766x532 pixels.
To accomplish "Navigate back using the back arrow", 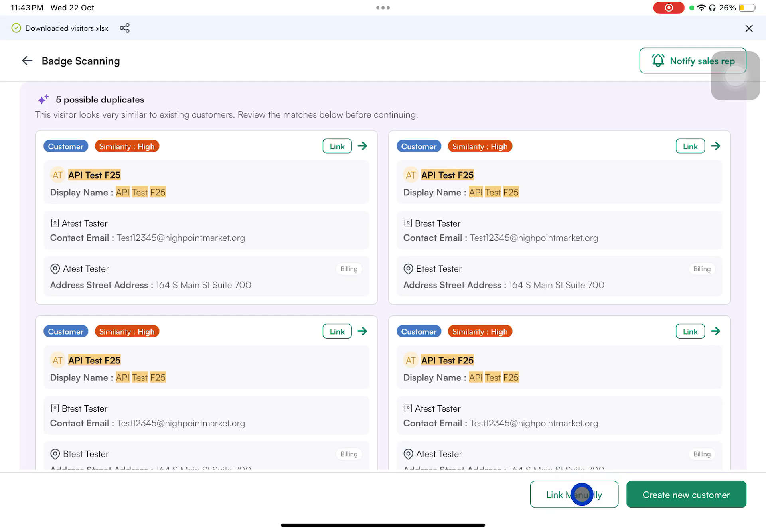I will pos(27,61).
